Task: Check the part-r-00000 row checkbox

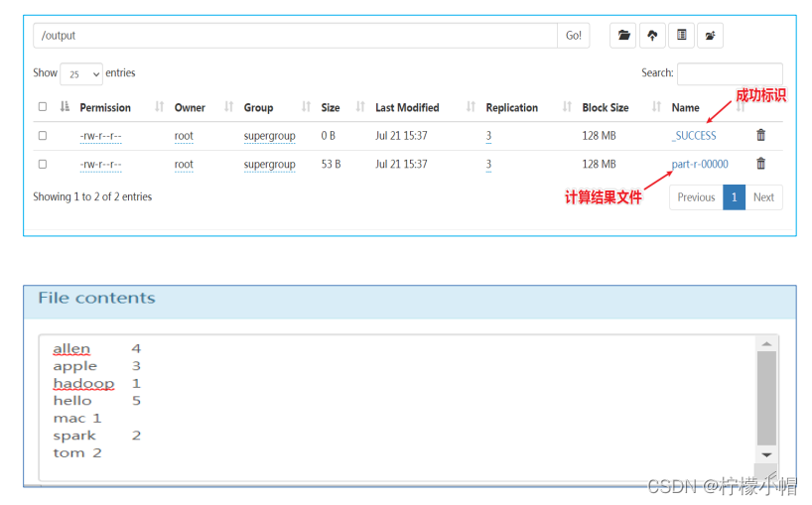Action: coord(43,164)
